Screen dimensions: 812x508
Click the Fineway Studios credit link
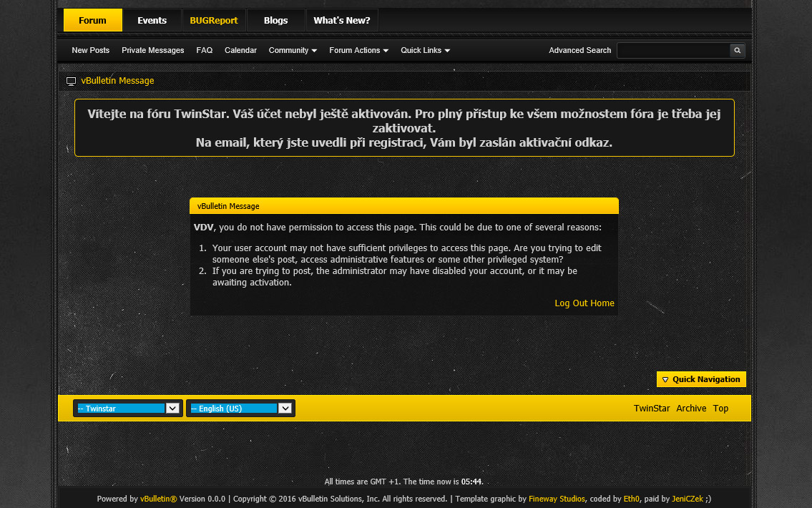click(557, 499)
